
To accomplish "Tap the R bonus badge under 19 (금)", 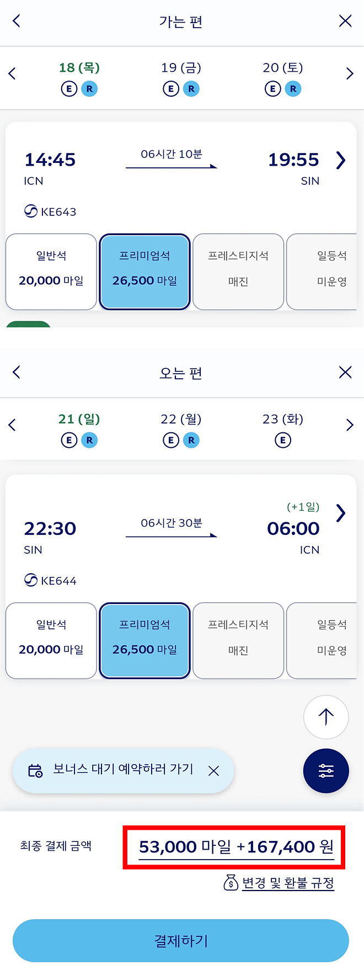I will point(191,88).
